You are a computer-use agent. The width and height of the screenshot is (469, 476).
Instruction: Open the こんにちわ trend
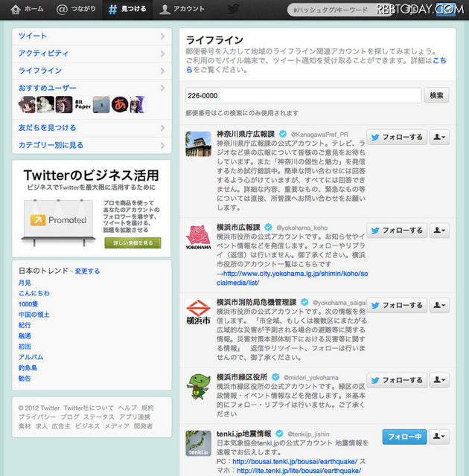point(34,293)
